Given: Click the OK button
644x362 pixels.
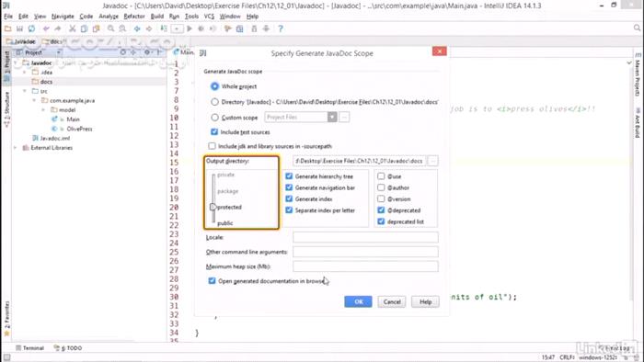Looking at the screenshot, I should coord(358,301).
